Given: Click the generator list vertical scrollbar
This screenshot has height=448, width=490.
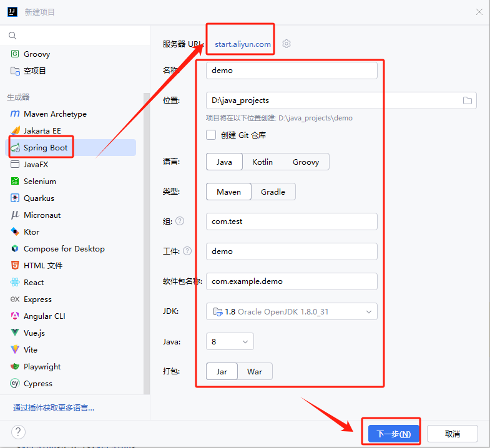Looking at the screenshot, I should (x=146, y=243).
